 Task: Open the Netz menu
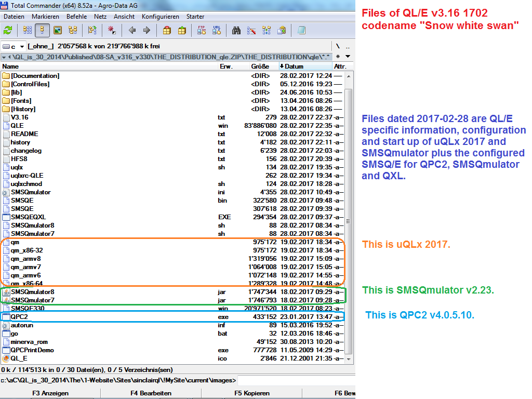tap(100, 17)
